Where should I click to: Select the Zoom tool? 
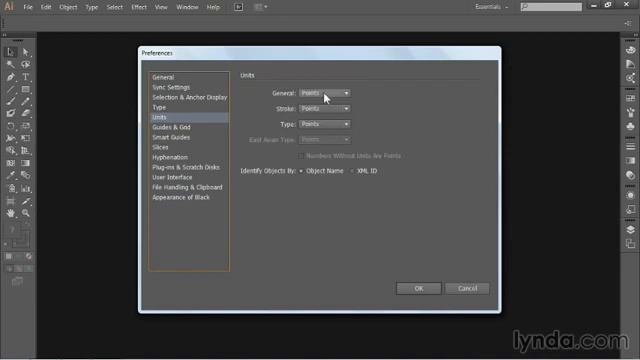coord(25,213)
